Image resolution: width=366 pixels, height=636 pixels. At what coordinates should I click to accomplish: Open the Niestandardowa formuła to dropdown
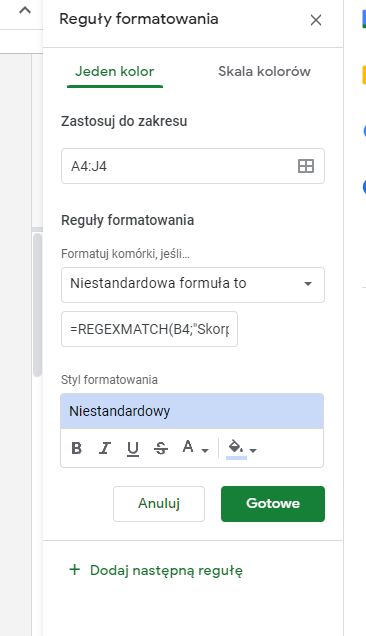click(x=193, y=285)
